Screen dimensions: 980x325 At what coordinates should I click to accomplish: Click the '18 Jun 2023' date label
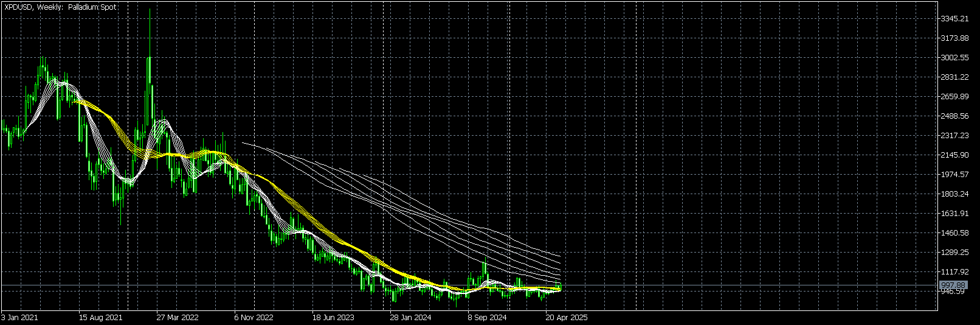(333, 317)
